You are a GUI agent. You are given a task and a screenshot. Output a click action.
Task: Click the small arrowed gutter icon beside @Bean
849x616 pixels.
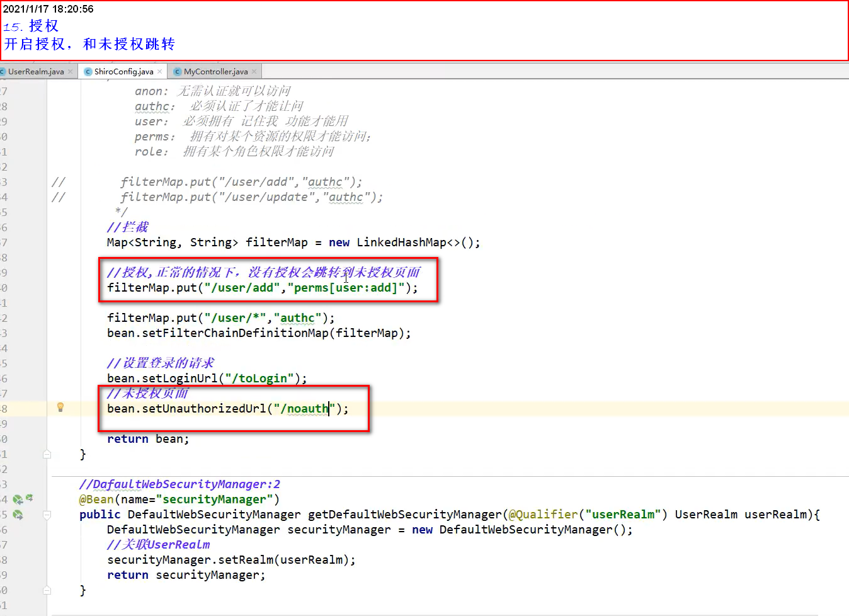[29, 498]
